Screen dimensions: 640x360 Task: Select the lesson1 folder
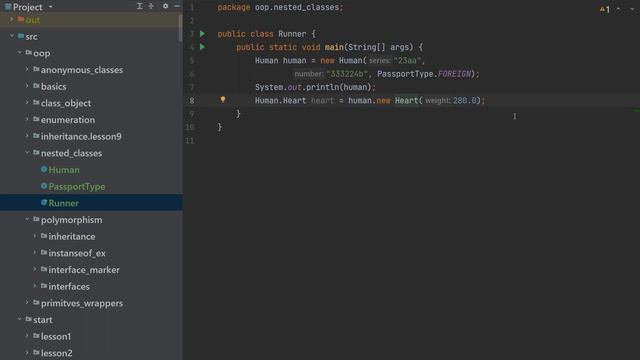coord(56,337)
